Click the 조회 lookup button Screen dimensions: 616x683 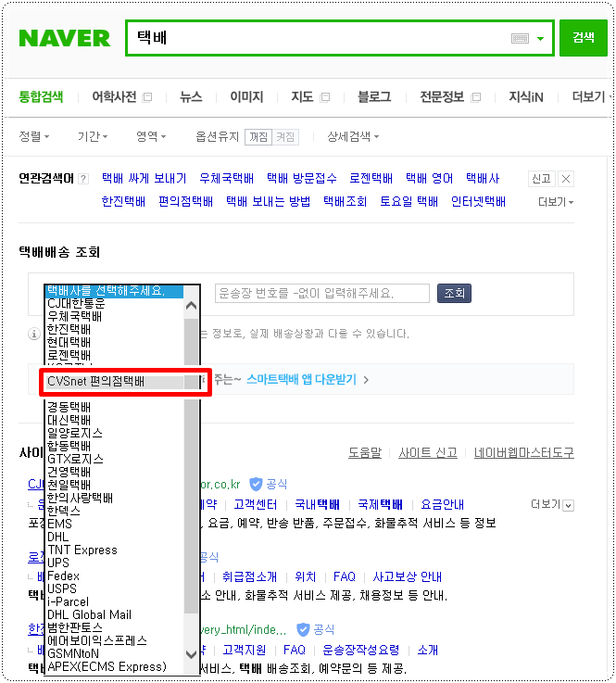point(454,293)
